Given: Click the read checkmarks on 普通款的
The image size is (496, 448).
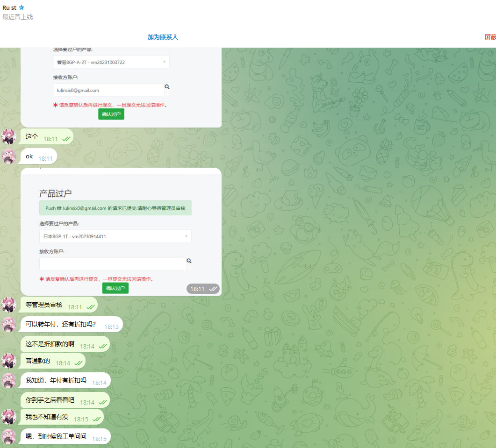Looking at the screenshot, I should (x=79, y=363).
